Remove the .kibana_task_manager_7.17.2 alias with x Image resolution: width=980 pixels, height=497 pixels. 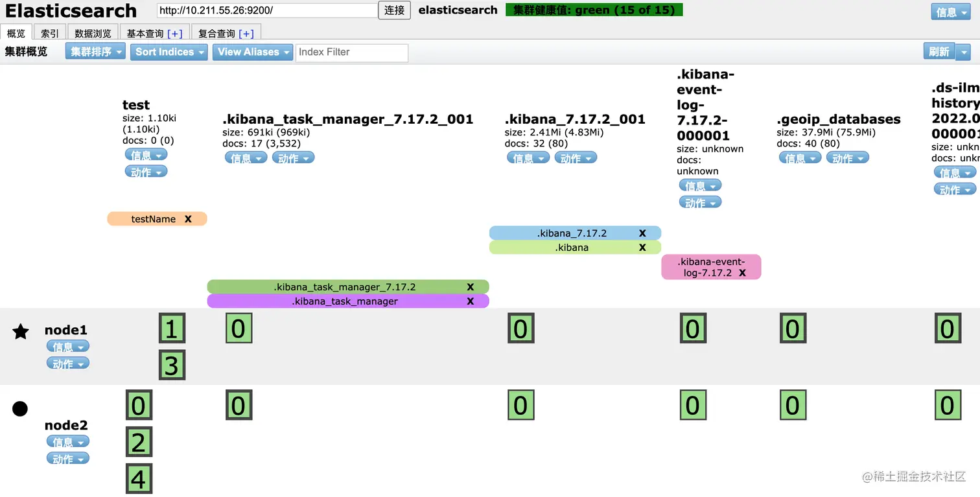pyautogui.click(x=471, y=287)
